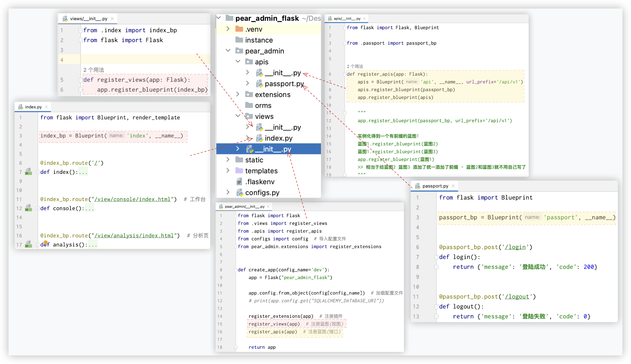Expand the static folder

(228, 159)
